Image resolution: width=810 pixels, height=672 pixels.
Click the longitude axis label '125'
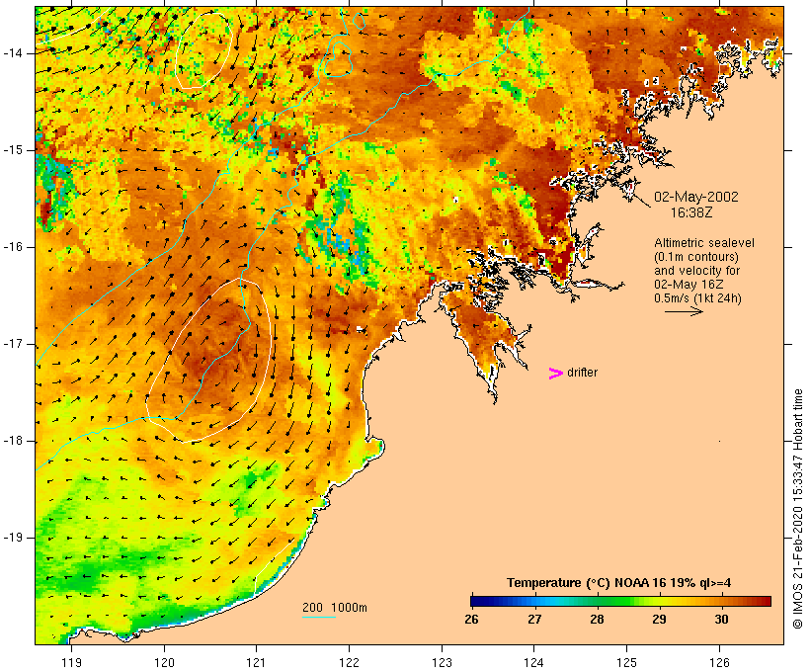coord(626,662)
